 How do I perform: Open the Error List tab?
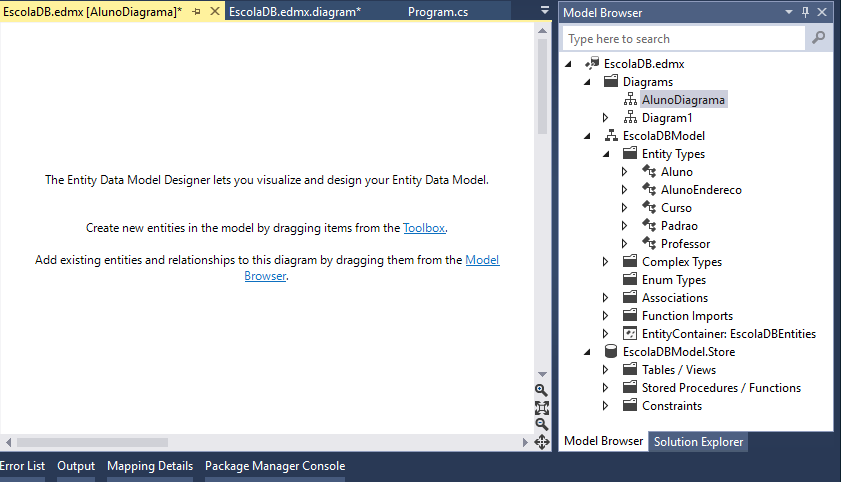(x=22, y=466)
